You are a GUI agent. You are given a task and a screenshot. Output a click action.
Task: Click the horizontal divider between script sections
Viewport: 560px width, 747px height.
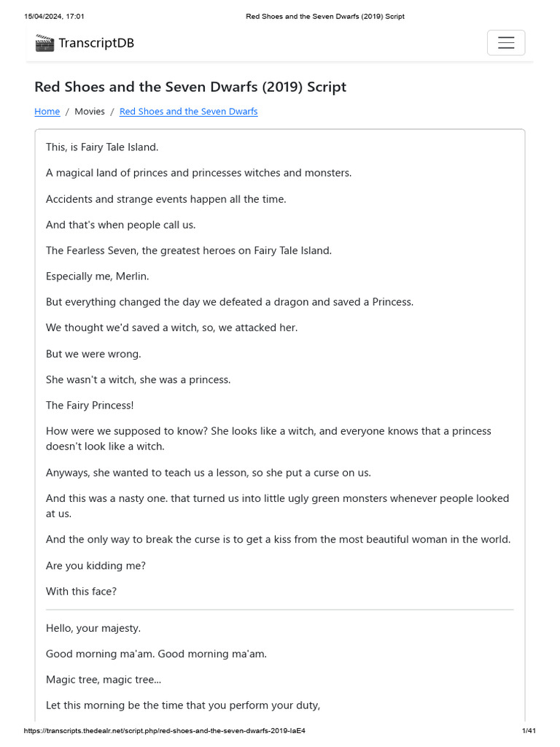[279, 609]
